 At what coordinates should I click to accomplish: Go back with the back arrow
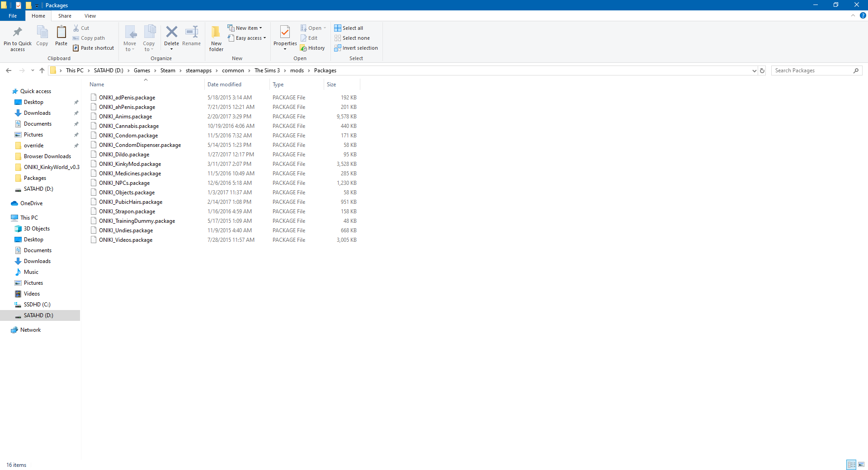(9, 70)
